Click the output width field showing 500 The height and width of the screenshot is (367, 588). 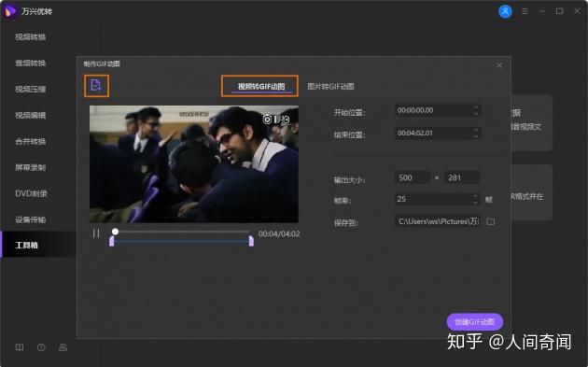click(413, 177)
